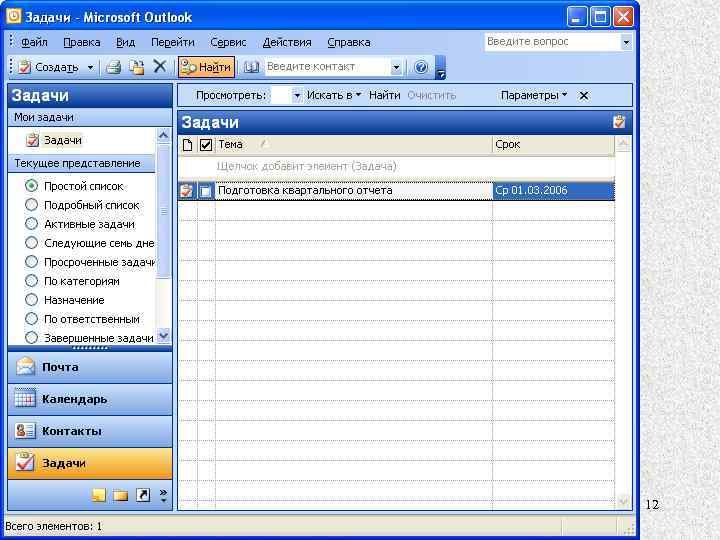Select По ответственным view
This screenshot has width=720, height=540.
pyautogui.click(x=32, y=319)
